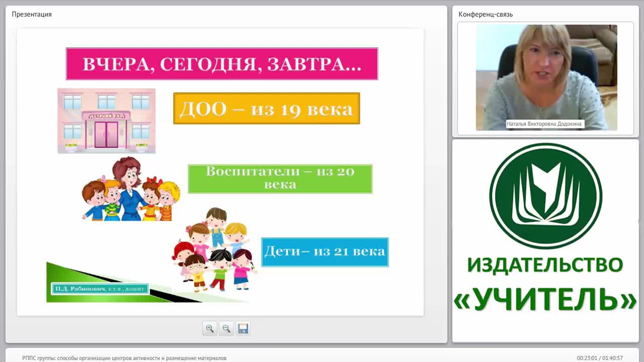Click the group of children illustration
Image resolution: width=644 pixels, height=362 pixels.
pos(214,249)
